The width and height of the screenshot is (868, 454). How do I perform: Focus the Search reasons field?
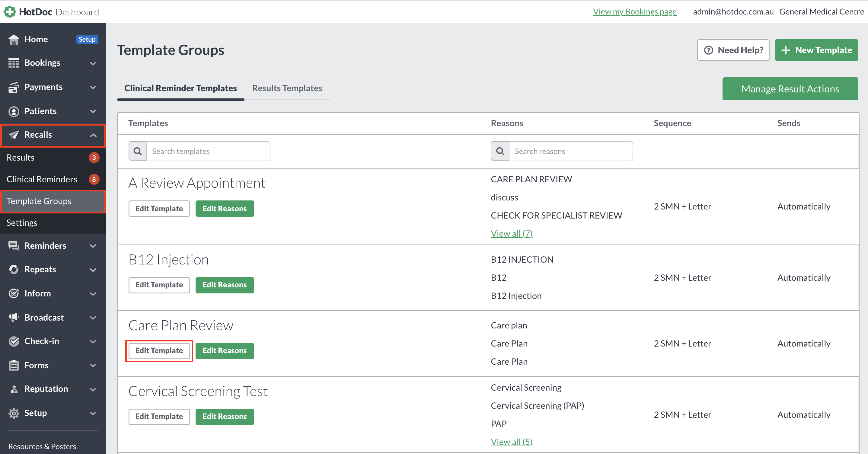571,151
